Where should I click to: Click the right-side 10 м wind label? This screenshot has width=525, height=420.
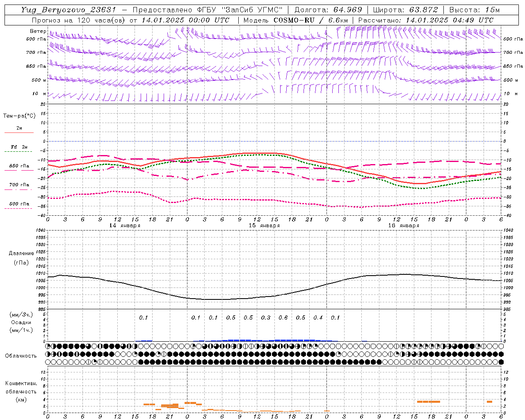(x=510, y=94)
